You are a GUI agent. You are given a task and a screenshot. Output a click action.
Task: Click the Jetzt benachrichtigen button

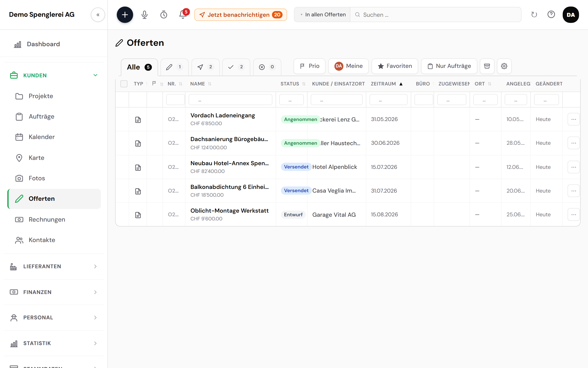click(x=241, y=15)
